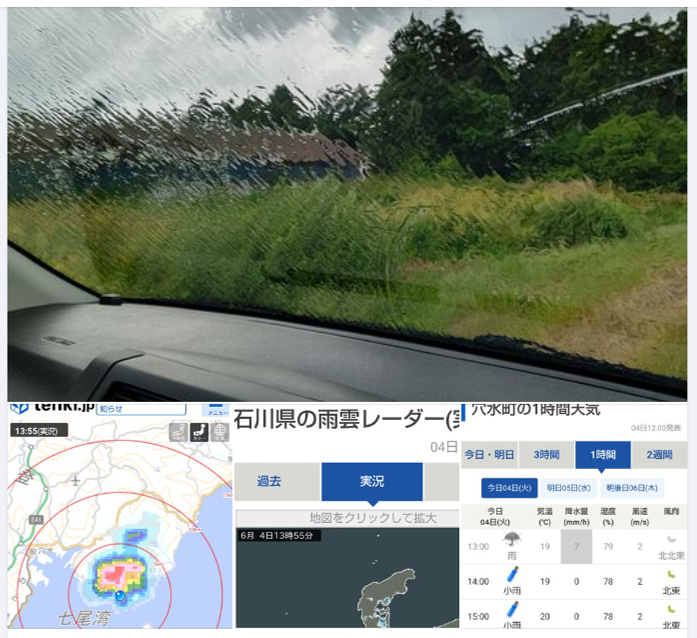
Task: Click the 湿度 (%) column header
Action: [x=608, y=517]
